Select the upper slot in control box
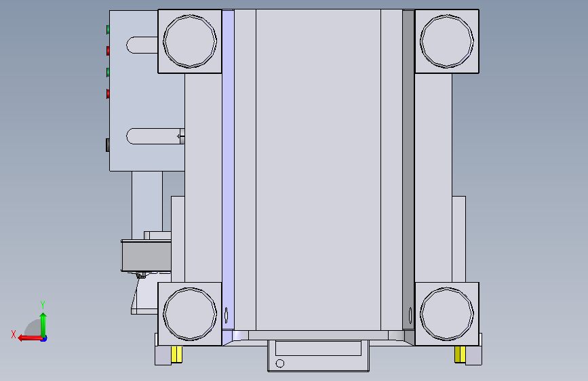 coord(142,45)
